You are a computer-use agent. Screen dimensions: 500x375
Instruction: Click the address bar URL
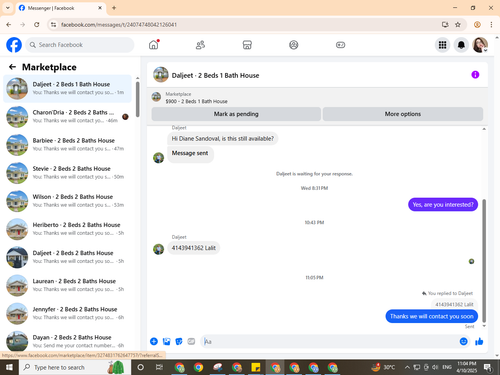tap(119, 25)
